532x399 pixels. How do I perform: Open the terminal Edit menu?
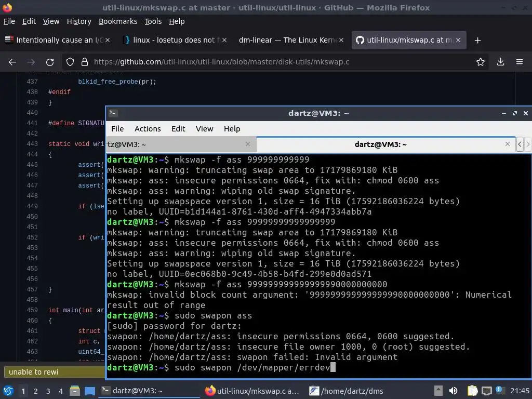coord(178,129)
